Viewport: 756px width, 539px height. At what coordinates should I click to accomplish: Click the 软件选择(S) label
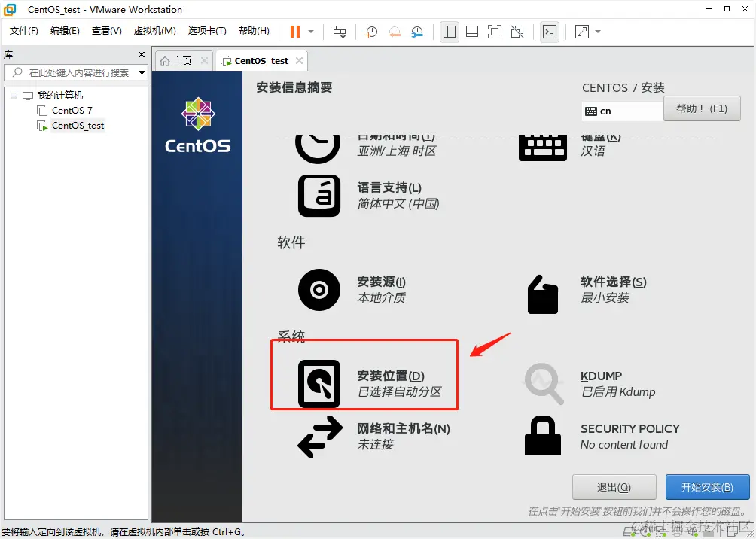613,282
